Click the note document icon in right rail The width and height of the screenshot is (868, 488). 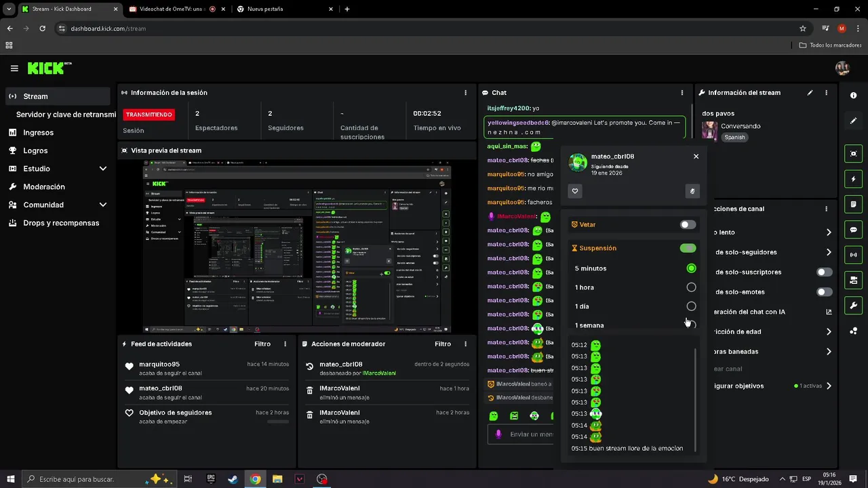853,204
